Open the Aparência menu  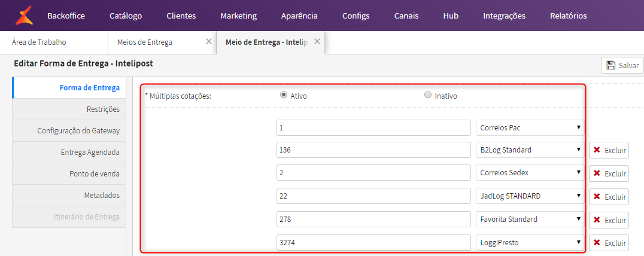point(299,16)
